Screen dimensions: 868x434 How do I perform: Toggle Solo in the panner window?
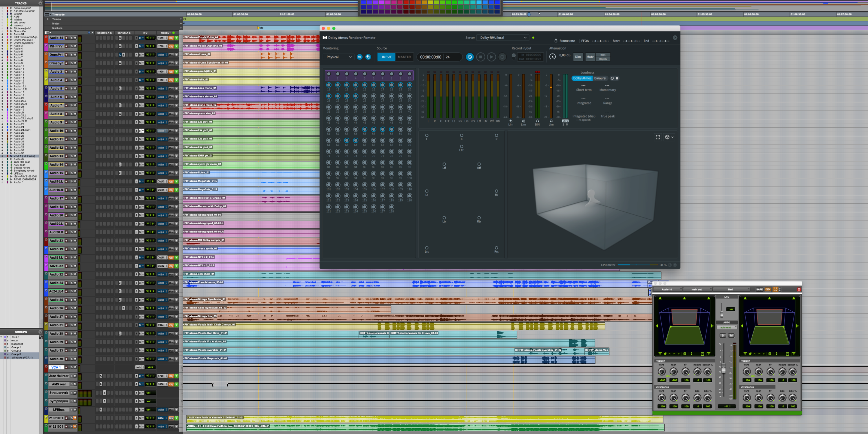pyautogui.click(x=722, y=335)
